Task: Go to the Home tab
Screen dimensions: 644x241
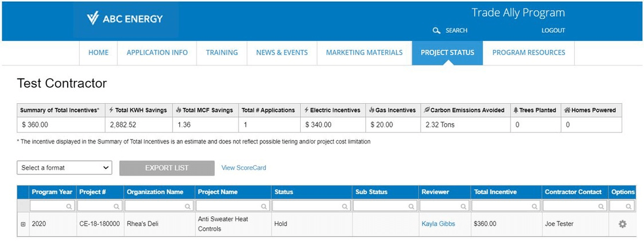Action: pyautogui.click(x=99, y=53)
